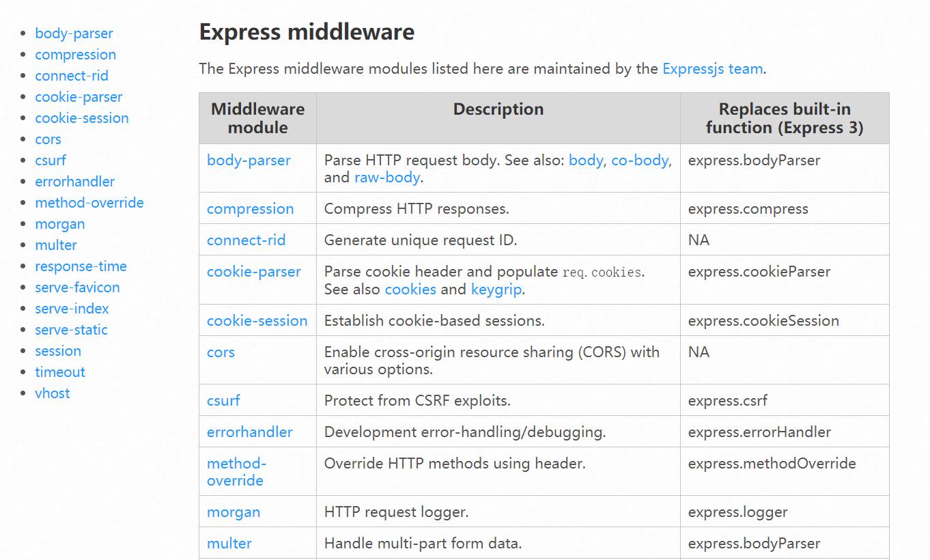Select 'HTTP request logger.' text

397,512
